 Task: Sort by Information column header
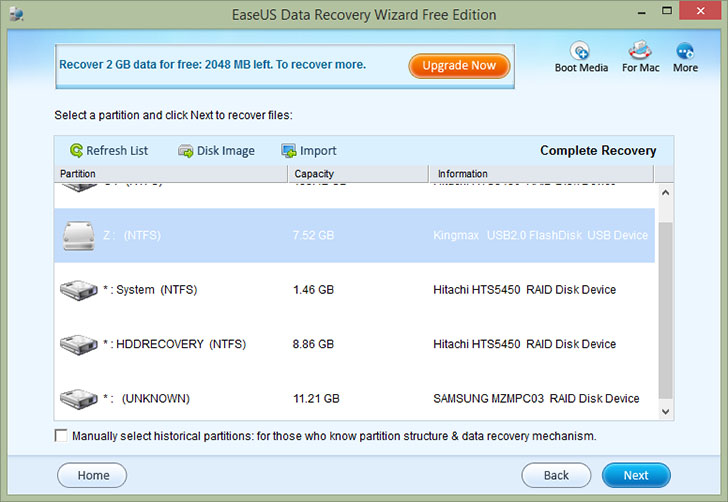coord(541,174)
